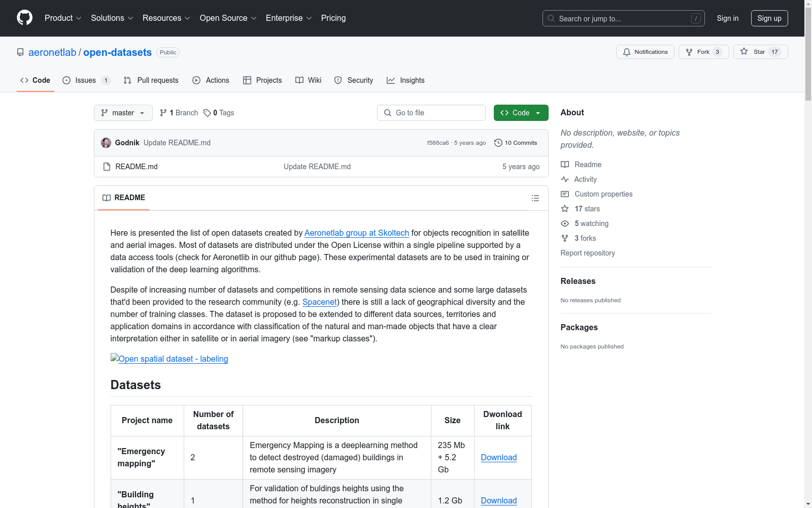Expand the Enterprise menu
This screenshot has height=508, width=812.
click(289, 18)
